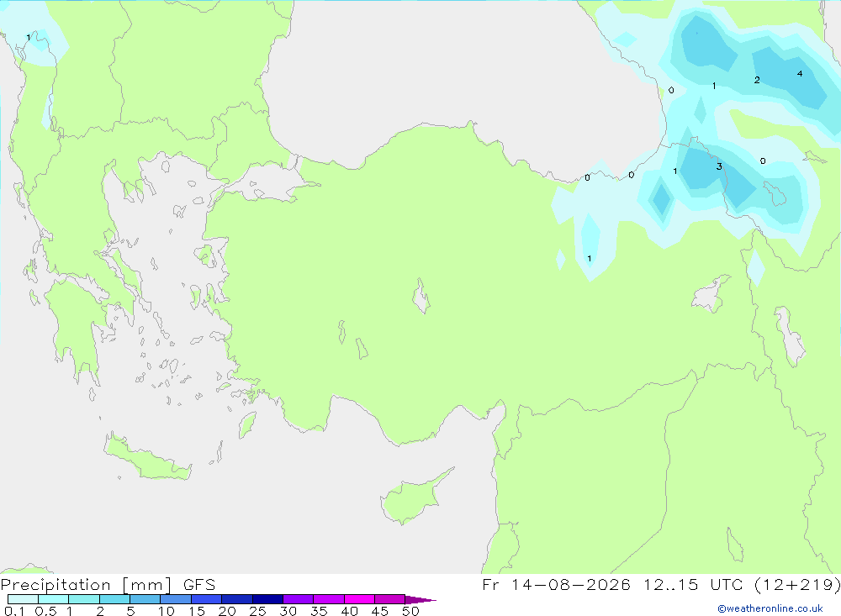841x616 pixels.
Task: Click the 'Precipitation [mm] GFS' title
Action: point(108,585)
